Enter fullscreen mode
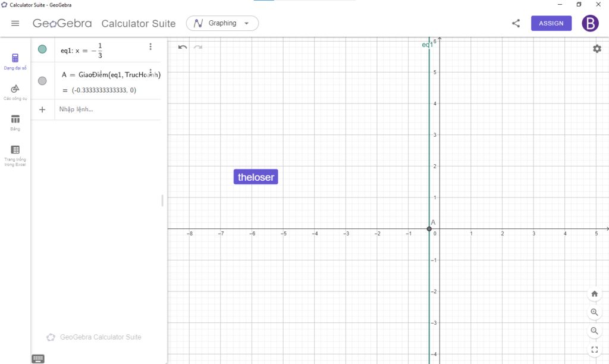The height and width of the screenshot is (364, 609). click(x=594, y=349)
